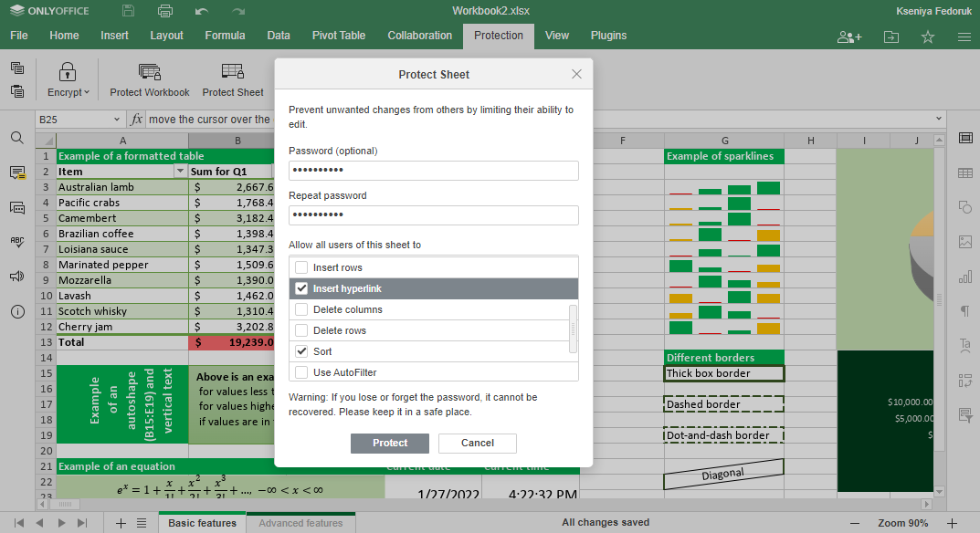This screenshot has height=533, width=980.
Task: Open the Advanced features sheet tab
Action: click(300, 523)
